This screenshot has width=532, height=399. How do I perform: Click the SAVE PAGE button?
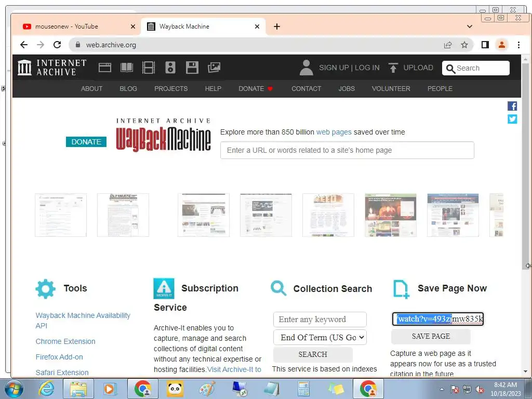431,336
